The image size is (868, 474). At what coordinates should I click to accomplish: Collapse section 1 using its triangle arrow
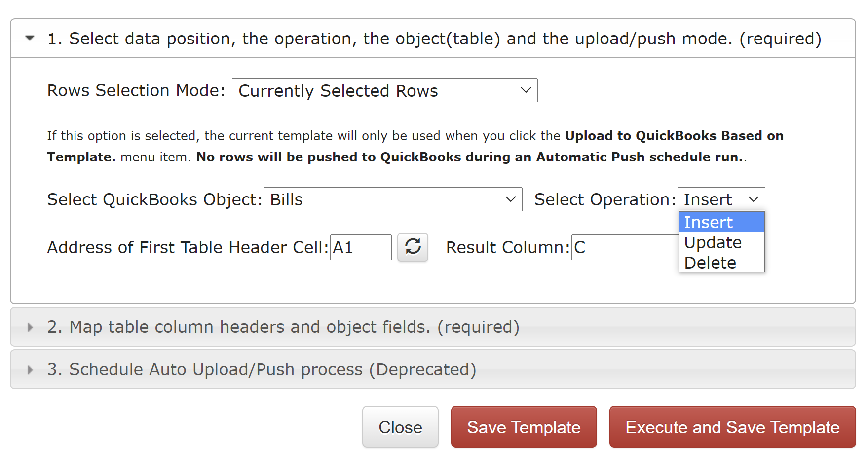click(30, 38)
